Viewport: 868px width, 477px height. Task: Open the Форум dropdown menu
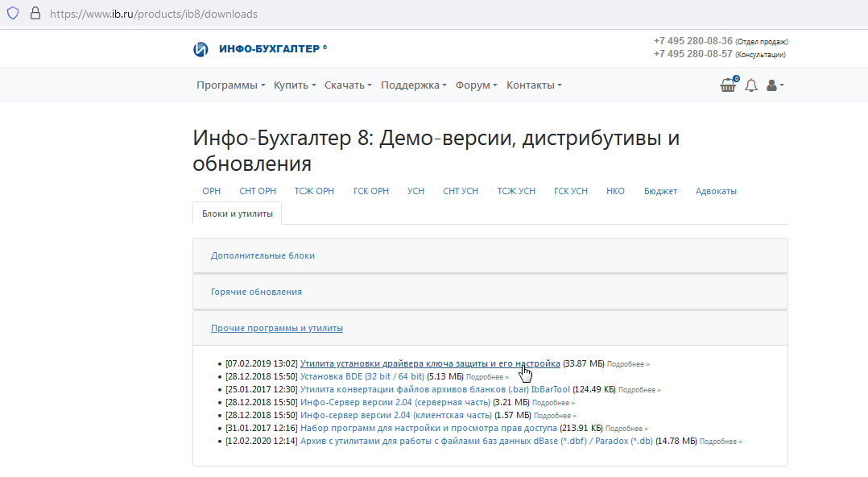coord(476,85)
